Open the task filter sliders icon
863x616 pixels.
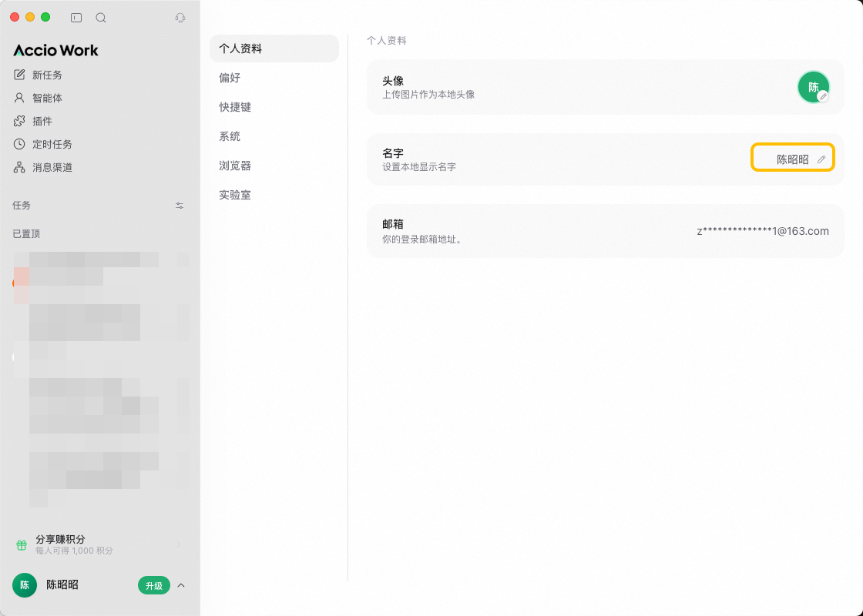[180, 206]
